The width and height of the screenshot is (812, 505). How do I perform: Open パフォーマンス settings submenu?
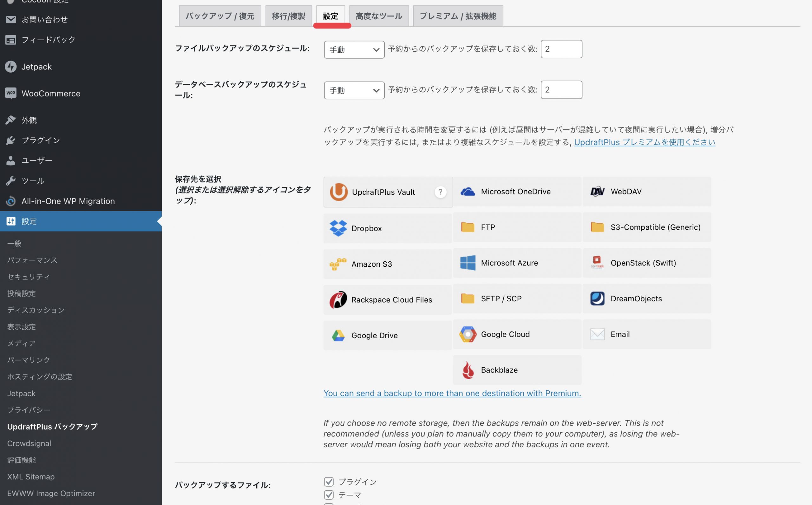point(32,260)
